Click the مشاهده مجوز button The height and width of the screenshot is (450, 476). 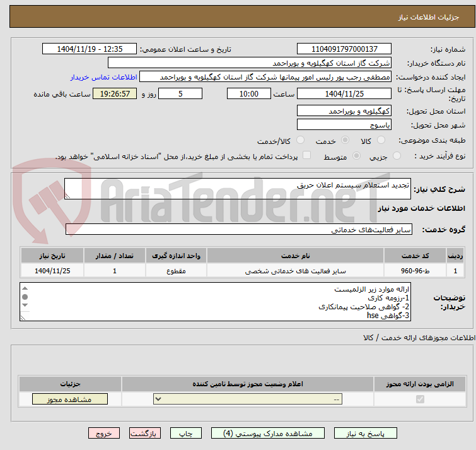70,400
